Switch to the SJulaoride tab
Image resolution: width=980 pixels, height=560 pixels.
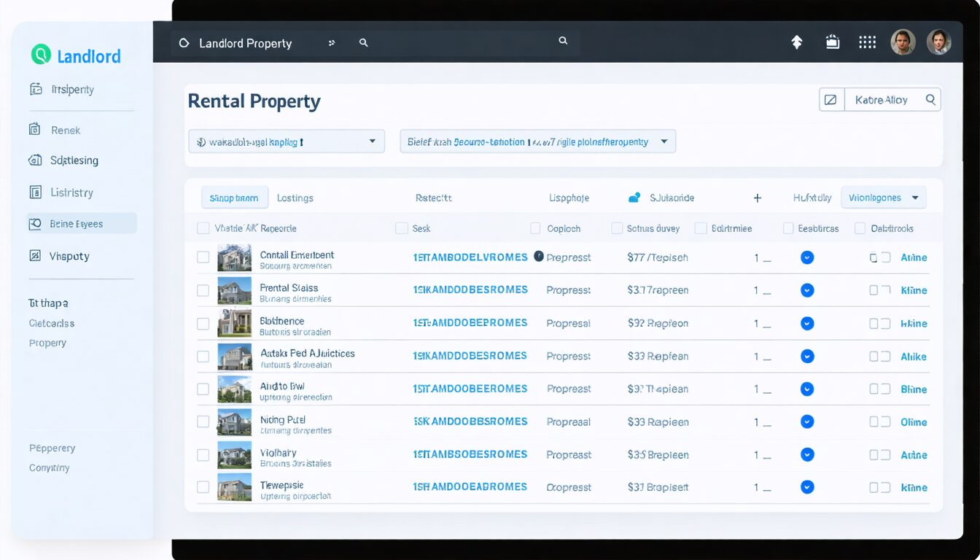point(672,198)
